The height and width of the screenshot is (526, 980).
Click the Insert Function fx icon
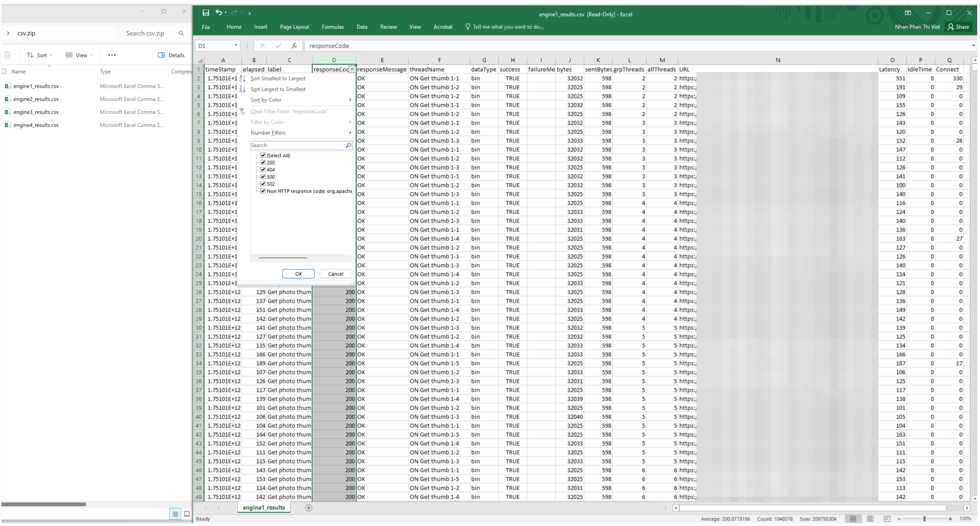(x=294, y=46)
